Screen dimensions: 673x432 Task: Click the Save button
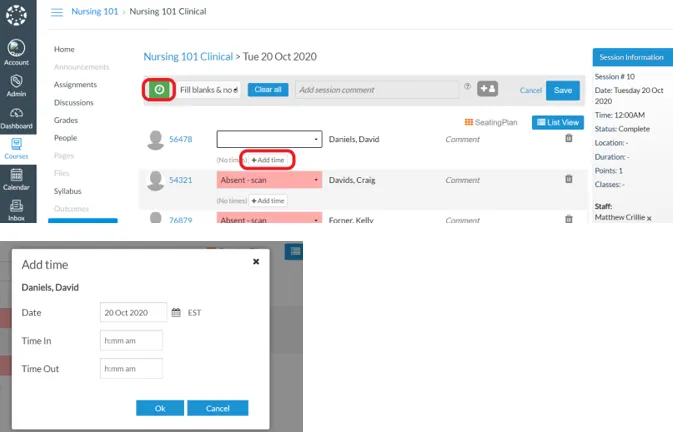pos(563,90)
